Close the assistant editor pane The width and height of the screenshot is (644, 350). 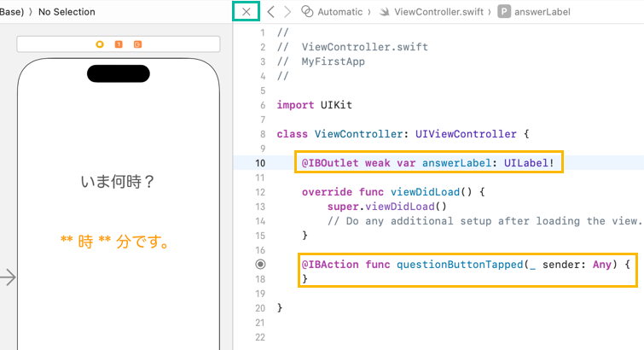247,12
